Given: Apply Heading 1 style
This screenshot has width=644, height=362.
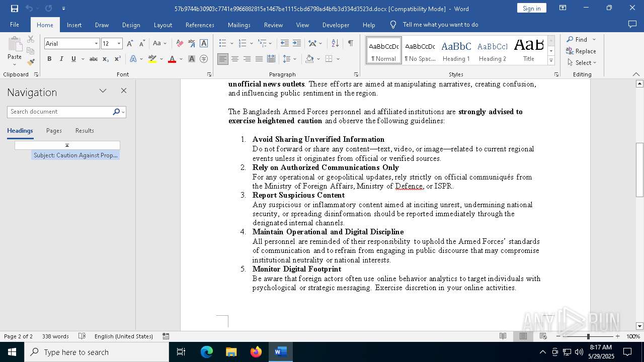Looking at the screenshot, I should pyautogui.click(x=456, y=50).
